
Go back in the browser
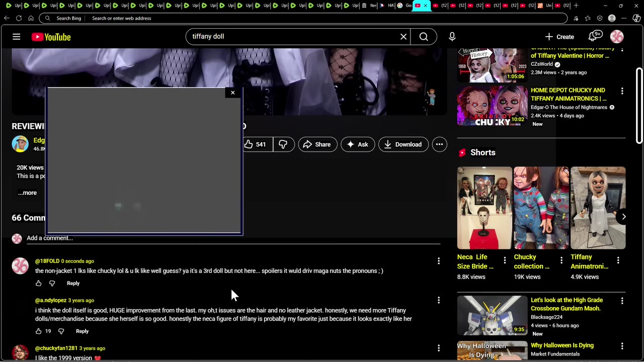tap(7, 18)
